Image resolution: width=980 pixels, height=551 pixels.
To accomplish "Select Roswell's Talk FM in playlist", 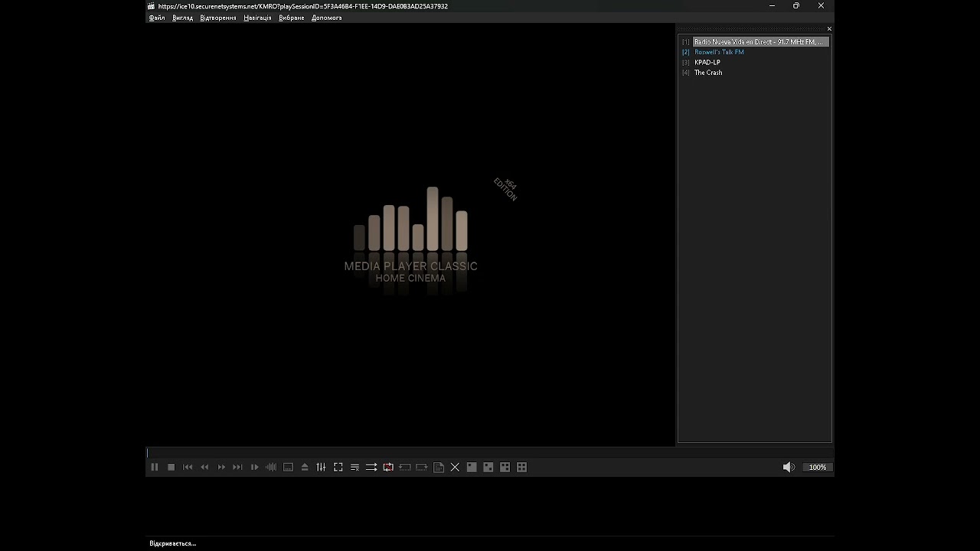I will pos(719,52).
